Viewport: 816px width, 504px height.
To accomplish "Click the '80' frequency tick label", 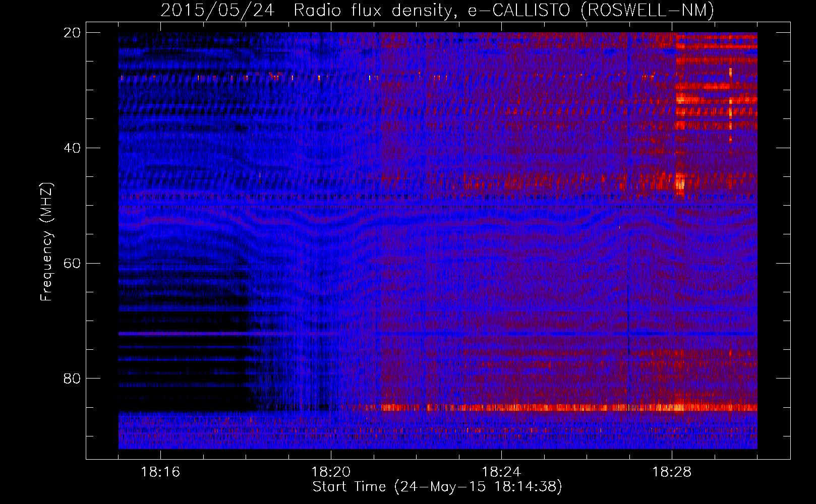I will (72, 379).
